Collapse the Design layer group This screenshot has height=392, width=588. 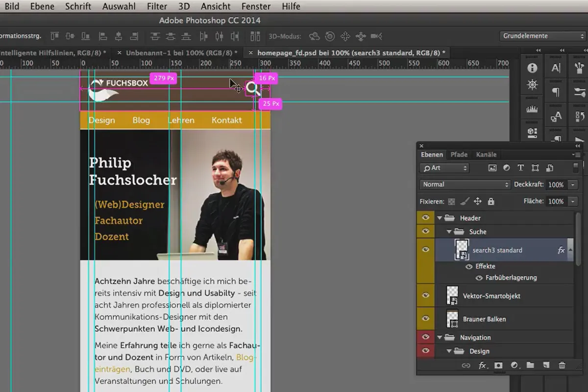click(x=449, y=351)
